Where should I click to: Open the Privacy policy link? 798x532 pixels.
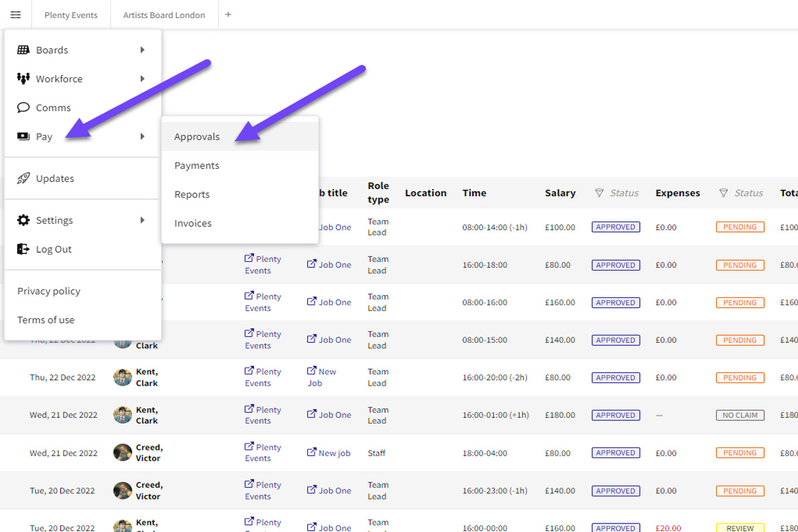coord(49,291)
